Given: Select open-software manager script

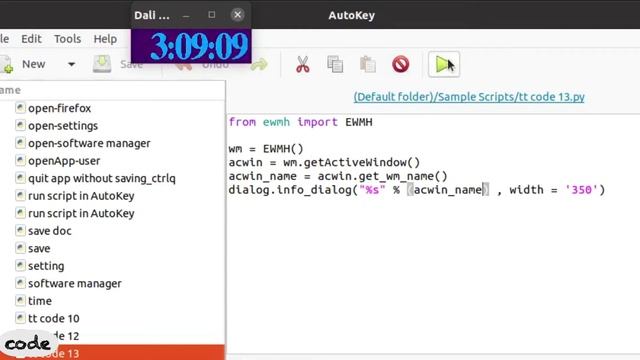Looking at the screenshot, I should 89,143.
